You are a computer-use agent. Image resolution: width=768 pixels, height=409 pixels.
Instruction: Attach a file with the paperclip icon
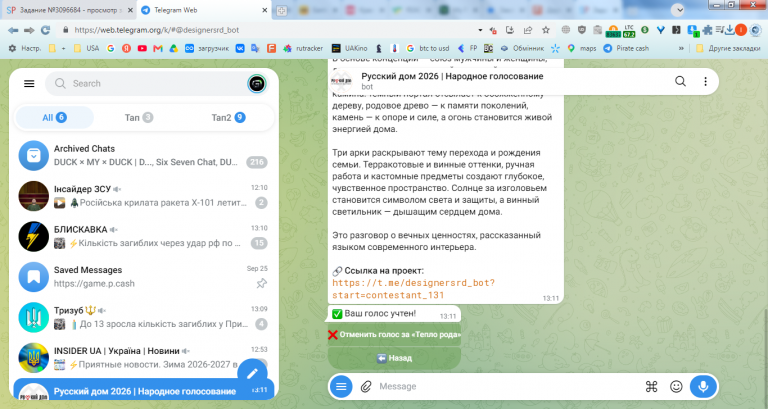point(365,386)
